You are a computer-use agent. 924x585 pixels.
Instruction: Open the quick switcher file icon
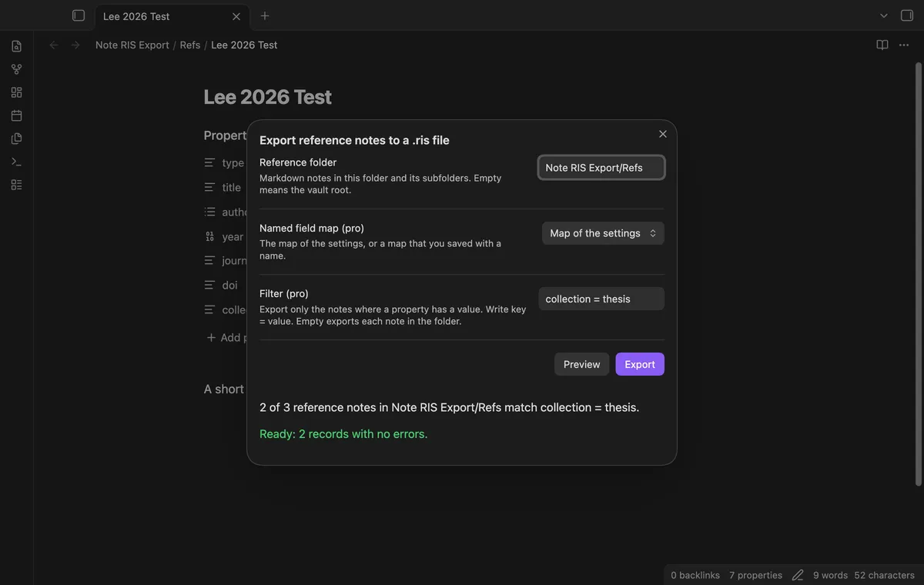16,46
